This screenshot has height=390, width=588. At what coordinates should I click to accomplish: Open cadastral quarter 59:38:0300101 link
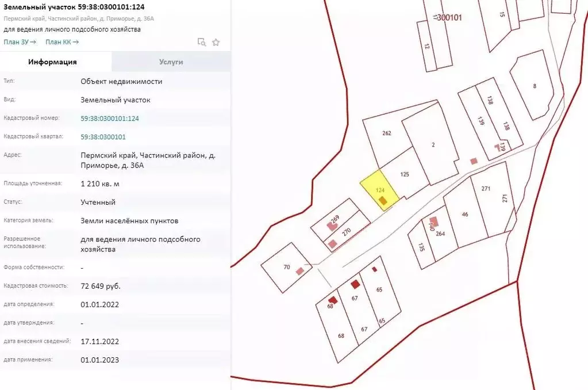point(103,137)
